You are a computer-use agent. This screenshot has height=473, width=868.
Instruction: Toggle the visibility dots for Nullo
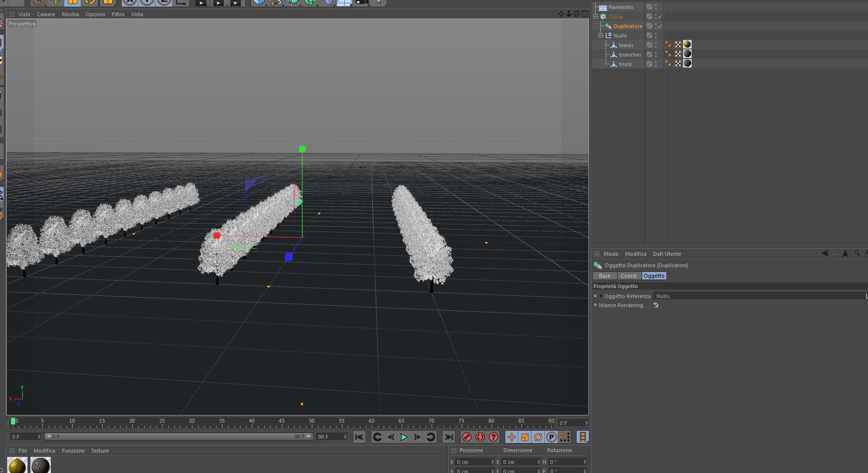(x=656, y=36)
